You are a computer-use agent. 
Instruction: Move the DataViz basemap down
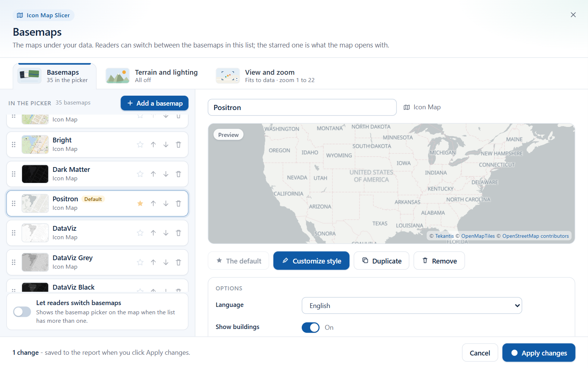pos(166,233)
